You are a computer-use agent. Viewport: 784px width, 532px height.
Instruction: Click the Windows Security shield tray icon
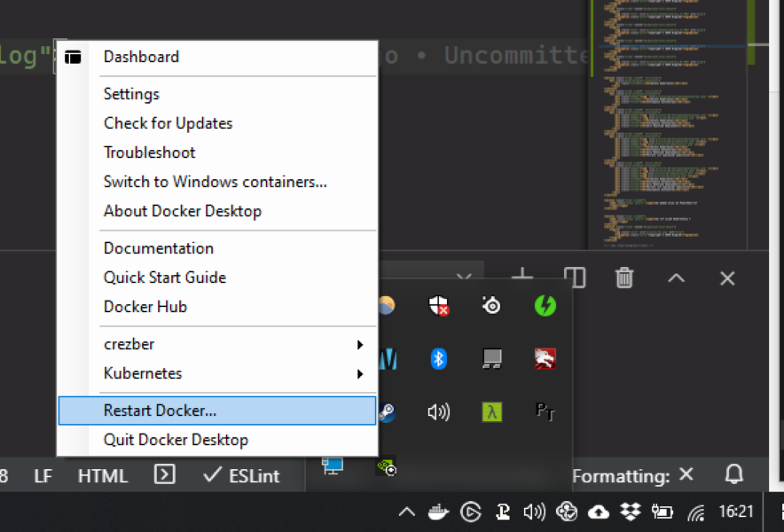pos(439,305)
